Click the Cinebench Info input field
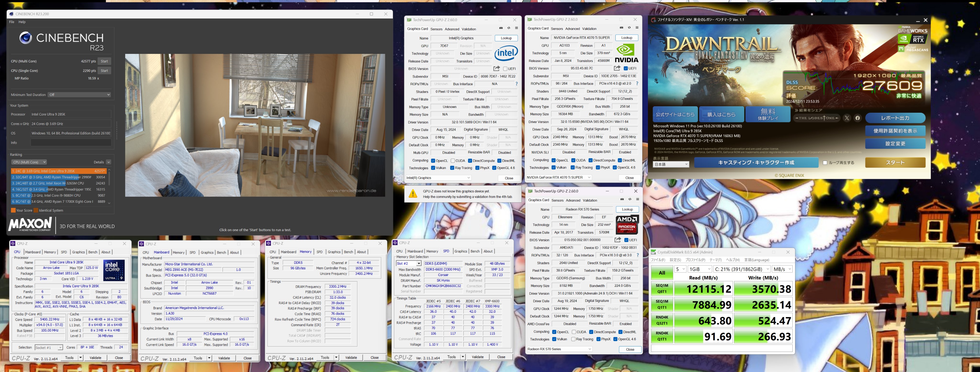Viewport: 980px width, 372px height. pyautogui.click(x=71, y=143)
